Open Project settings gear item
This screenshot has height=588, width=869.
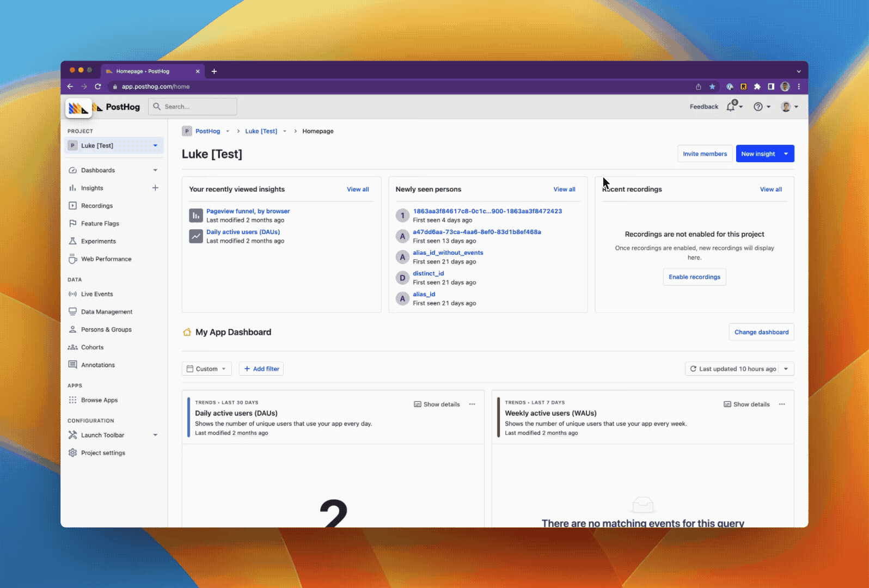(102, 453)
